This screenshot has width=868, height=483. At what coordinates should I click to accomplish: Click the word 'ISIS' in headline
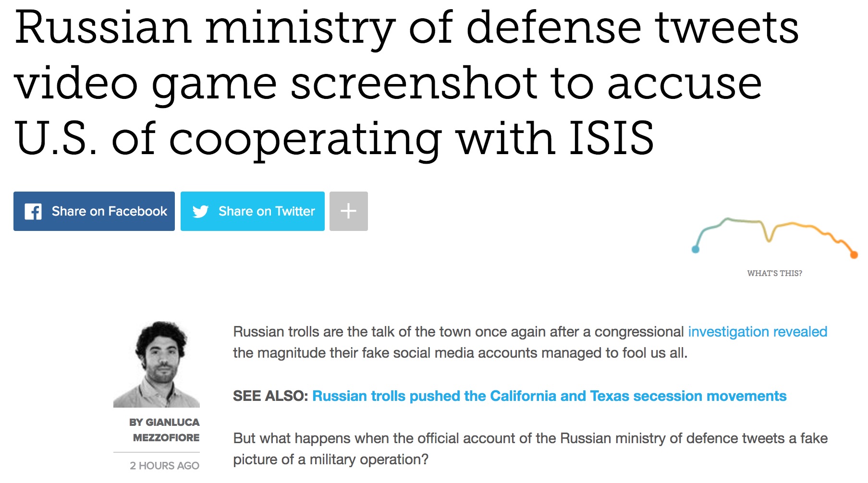[611, 139]
